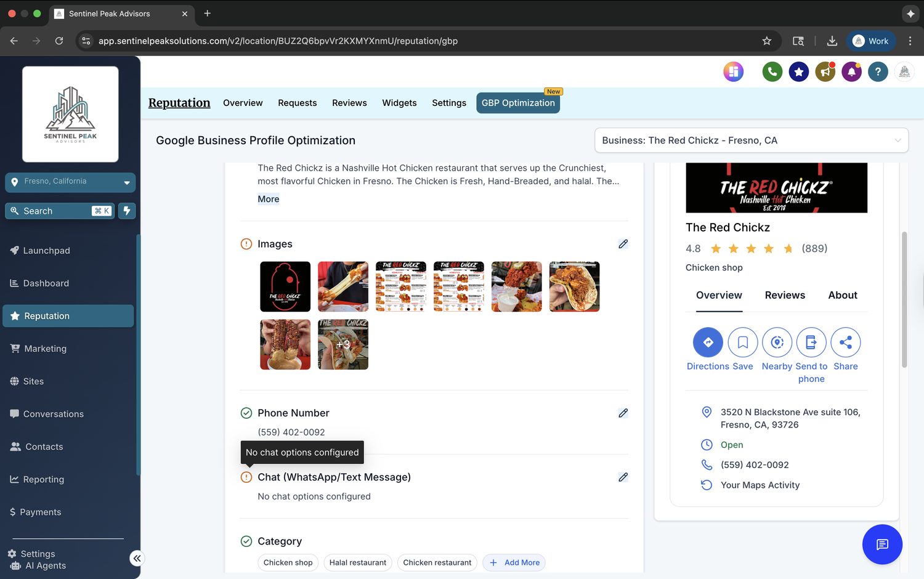Edit the Images section pencil icon
The height and width of the screenshot is (579, 924).
(x=623, y=244)
